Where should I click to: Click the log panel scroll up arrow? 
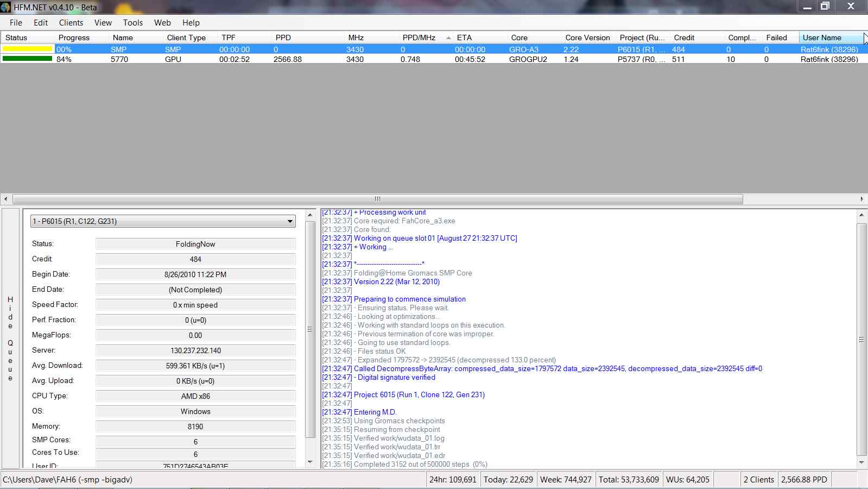861,215
